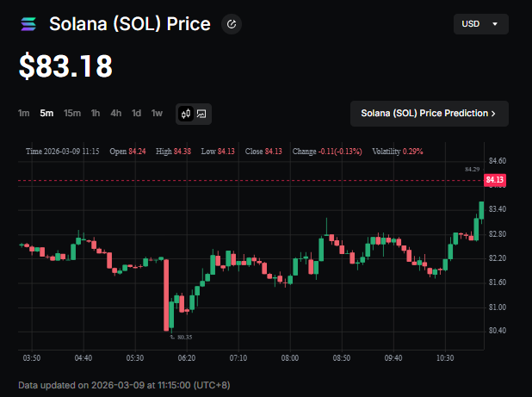
Task: Open the USD currency dropdown
Action: [480, 24]
